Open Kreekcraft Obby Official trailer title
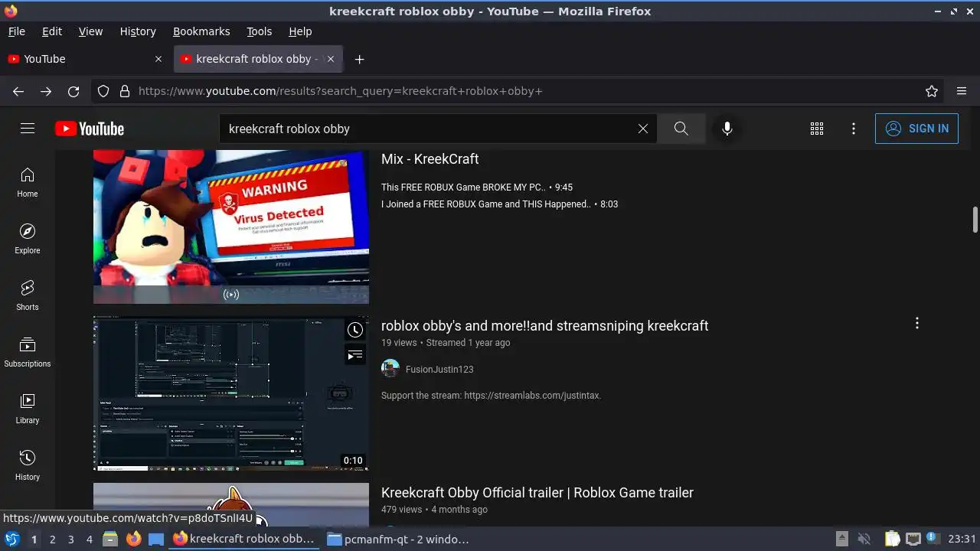This screenshot has width=980, height=551. (x=537, y=493)
